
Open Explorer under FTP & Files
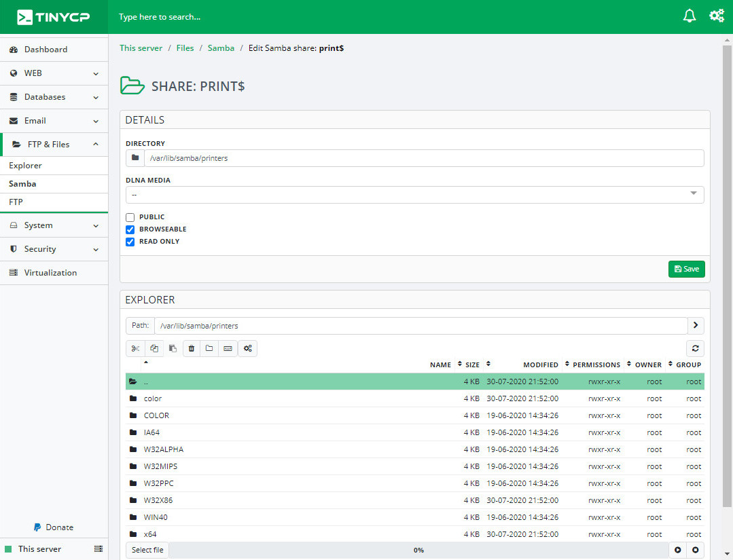click(x=54, y=166)
